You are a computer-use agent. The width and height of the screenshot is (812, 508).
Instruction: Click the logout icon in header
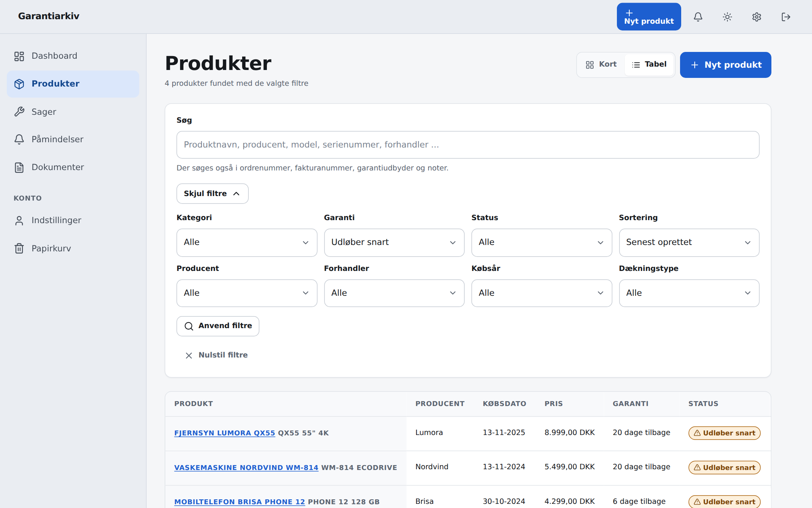(786, 17)
